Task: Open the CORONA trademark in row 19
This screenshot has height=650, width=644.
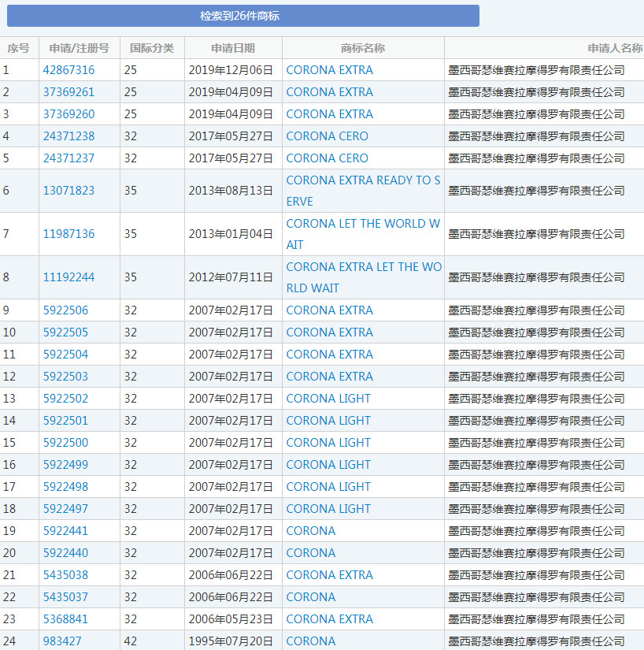Action: [311, 531]
